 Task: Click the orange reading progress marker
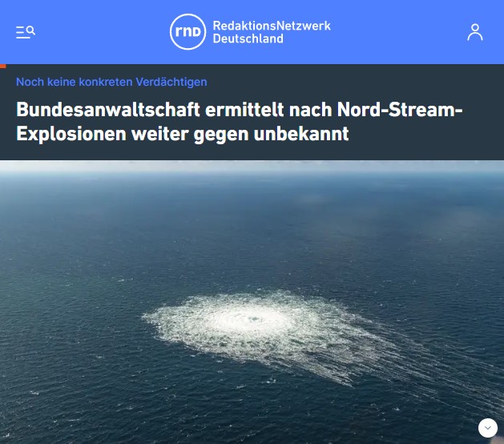[x=3, y=66]
